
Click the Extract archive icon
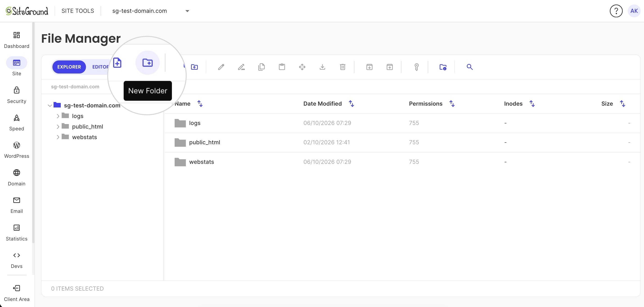(x=390, y=67)
